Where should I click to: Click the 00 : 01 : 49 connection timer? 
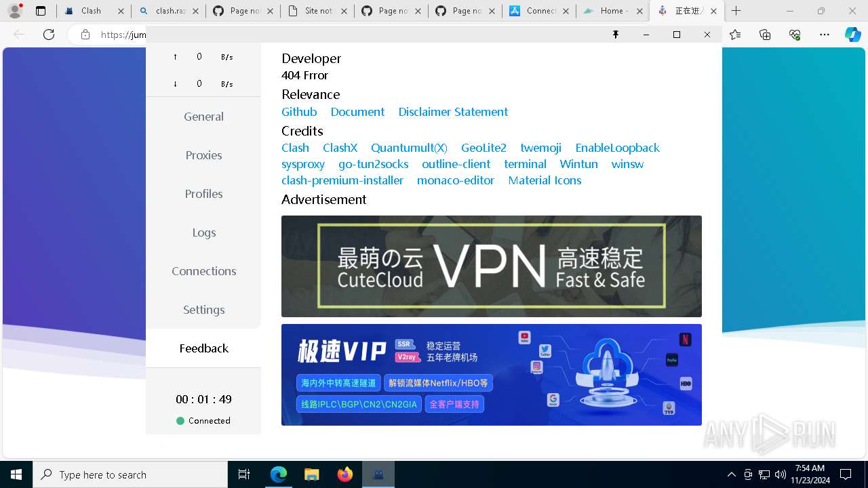[x=203, y=399]
